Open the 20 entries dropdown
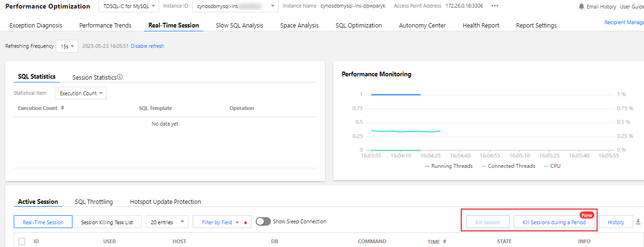644x247 pixels. point(167,222)
